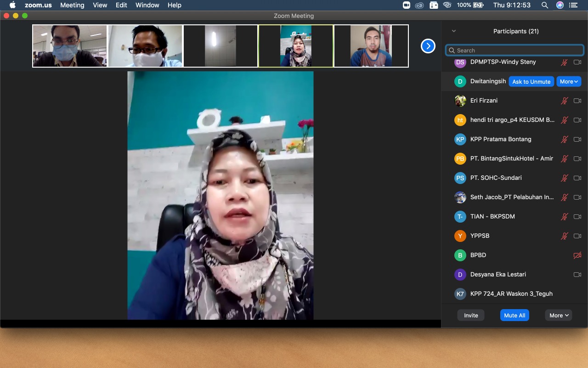
Task: Toggle microphone for PT. SOHC-Sundari
Action: point(565,178)
